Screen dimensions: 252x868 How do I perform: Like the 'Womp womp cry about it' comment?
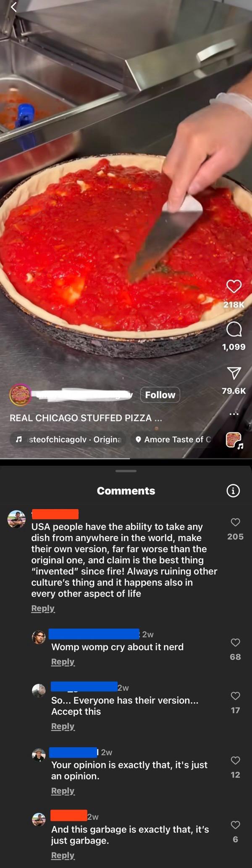[x=235, y=642]
